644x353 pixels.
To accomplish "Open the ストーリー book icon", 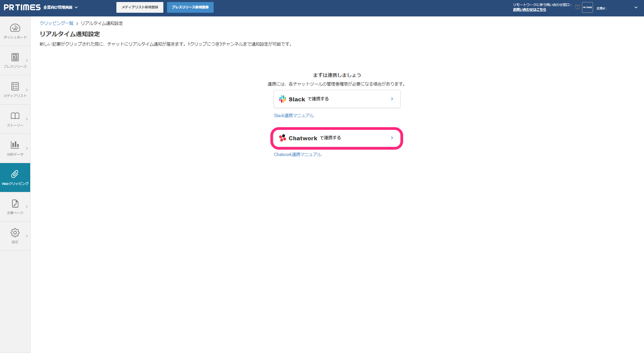I will (x=15, y=116).
